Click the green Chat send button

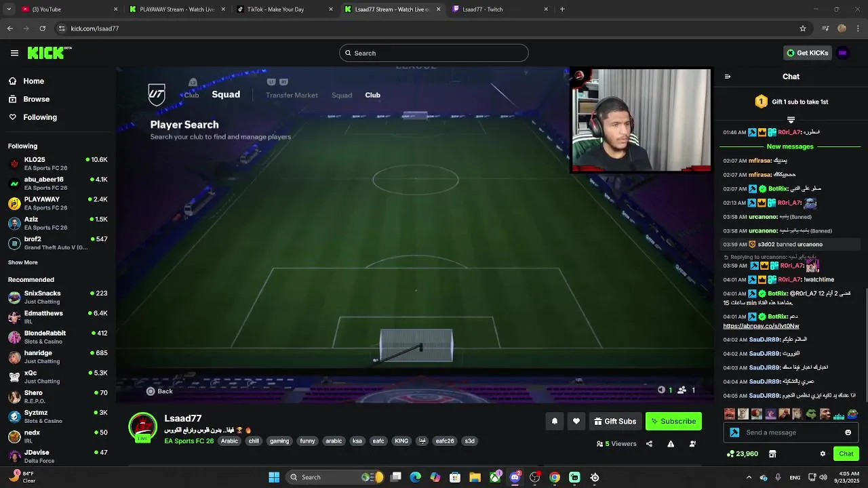click(x=846, y=453)
